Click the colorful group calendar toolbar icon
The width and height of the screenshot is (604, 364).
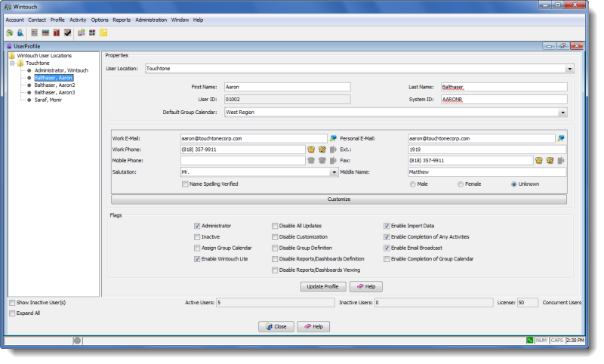pos(82,33)
